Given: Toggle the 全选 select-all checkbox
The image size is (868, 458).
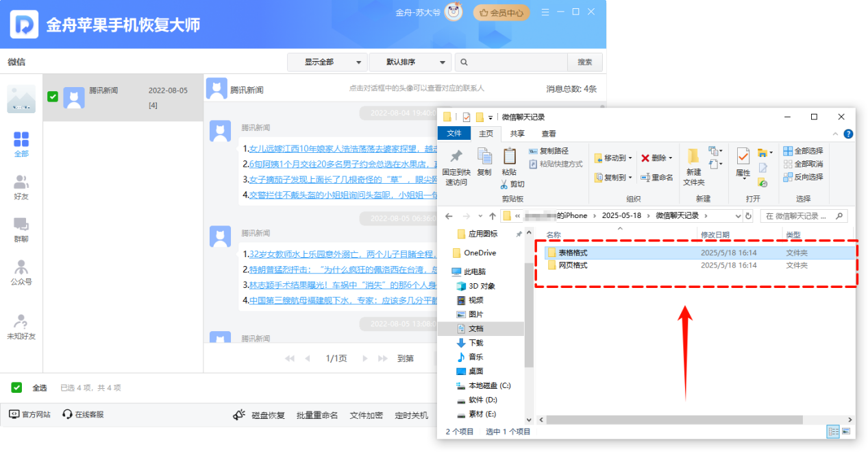Looking at the screenshot, I should click(x=16, y=387).
